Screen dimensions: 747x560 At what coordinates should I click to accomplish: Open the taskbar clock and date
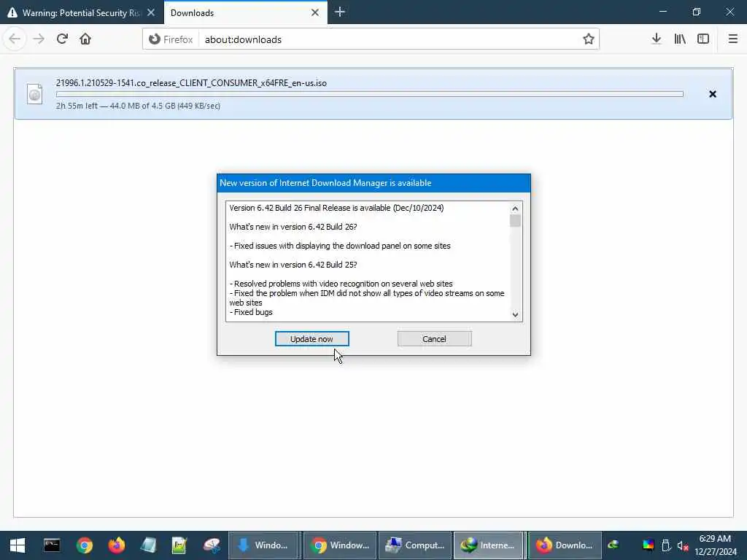[x=715, y=545]
